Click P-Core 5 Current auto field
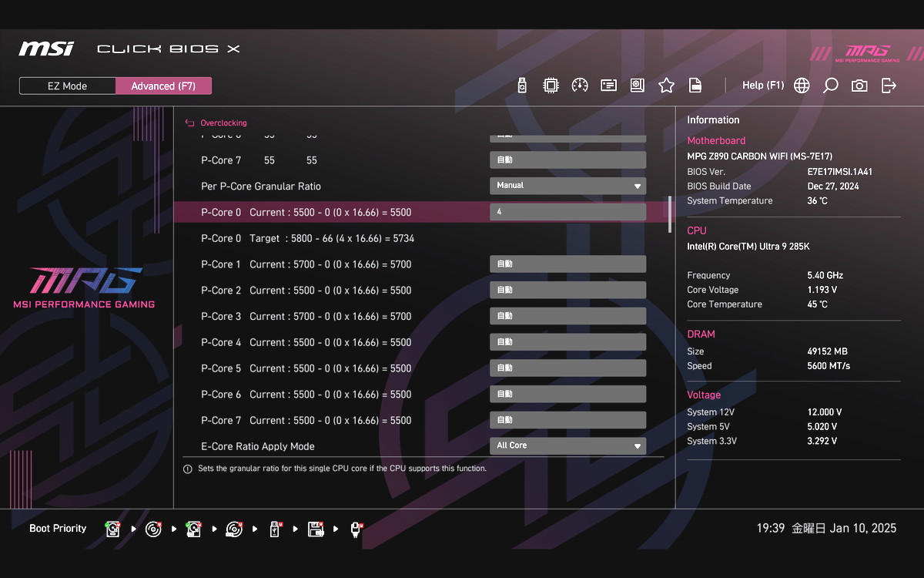The image size is (924, 578). pyautogui.click(x=568, y=368)
